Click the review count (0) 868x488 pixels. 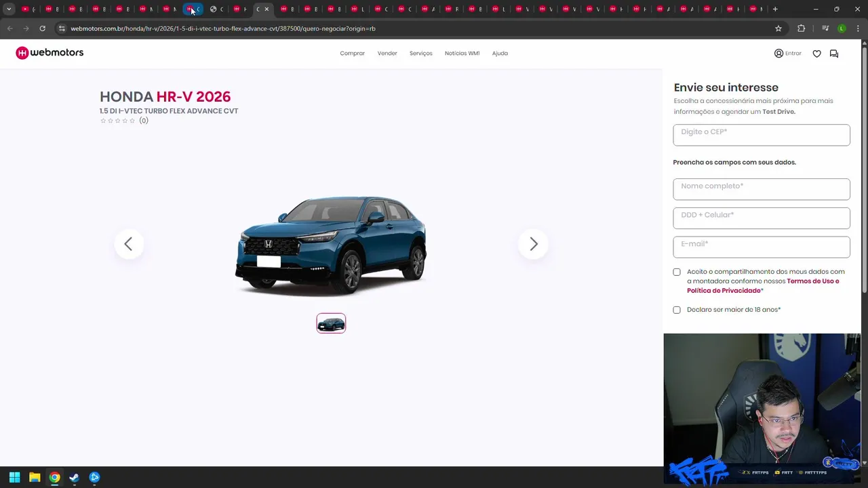pos(144,121)
